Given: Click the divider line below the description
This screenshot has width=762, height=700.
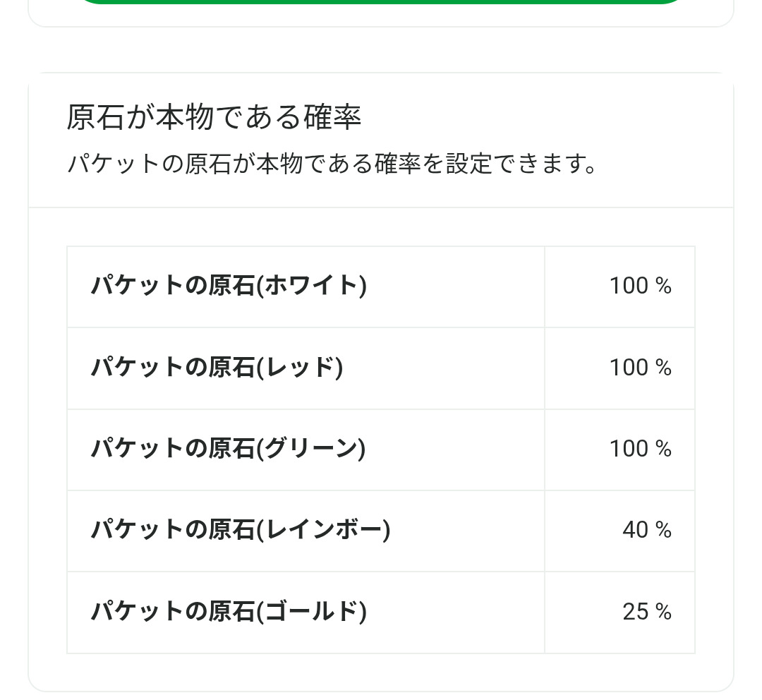Looking at the screenshot, I should 381,207.
